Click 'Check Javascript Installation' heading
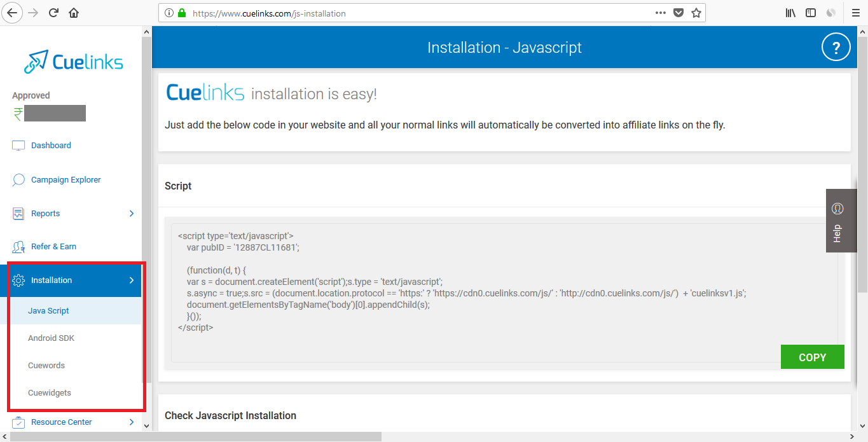Screen dimensions: 868x442 [231, 416]
